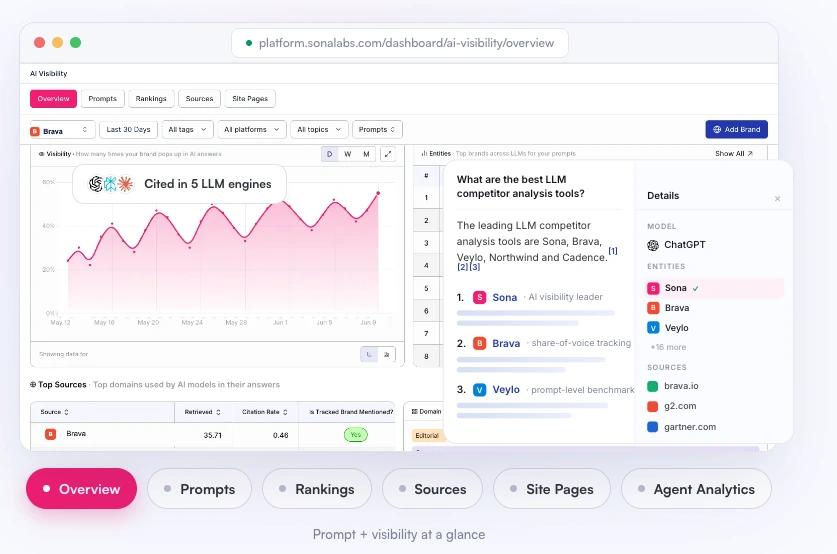Screen dimensions: 837x554
Task: Click the blue gartner.com source icon
Action: point(652,426)
